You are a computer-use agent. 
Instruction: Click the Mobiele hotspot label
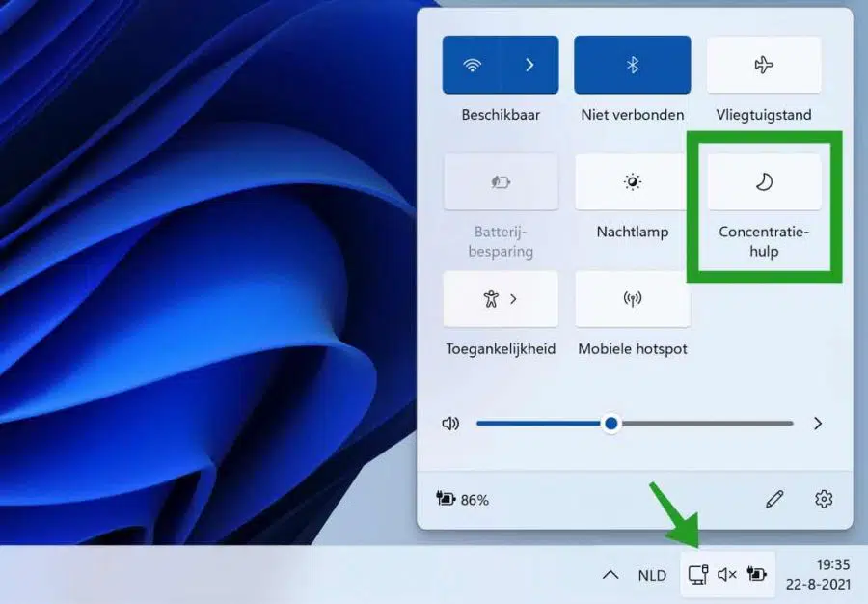(x=632, y=348)
